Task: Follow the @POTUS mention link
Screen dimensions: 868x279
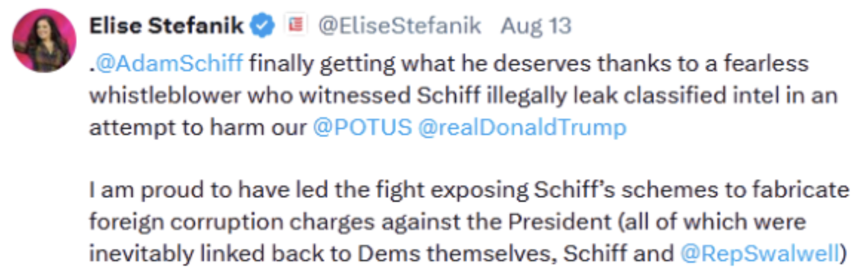Action: 363,128
